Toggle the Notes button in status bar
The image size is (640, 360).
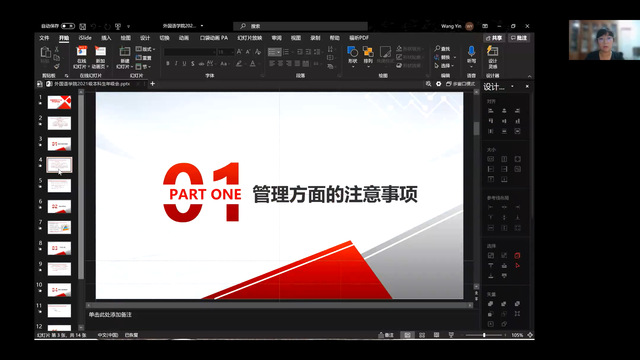click(386, 335)
